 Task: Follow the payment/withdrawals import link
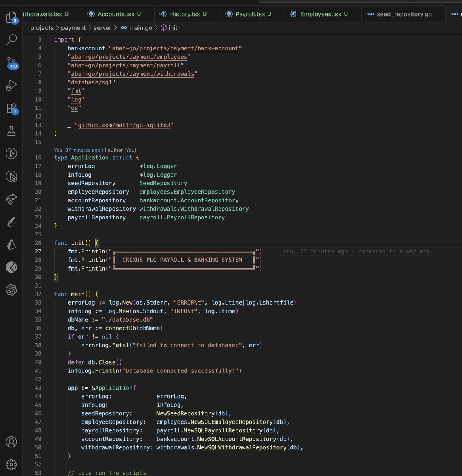(132, 74)
